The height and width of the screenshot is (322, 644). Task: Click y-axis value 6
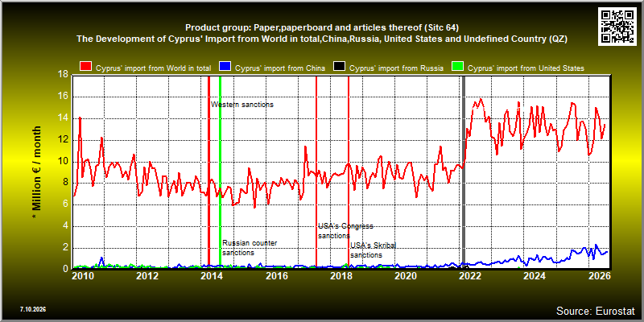click(66, 204)
